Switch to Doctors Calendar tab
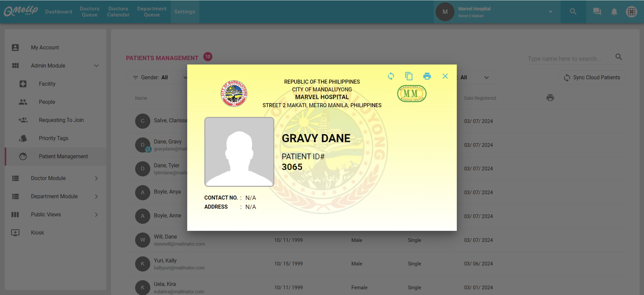Image resolution: width=644 pixels, height=295 pixels. coord(118,12)
